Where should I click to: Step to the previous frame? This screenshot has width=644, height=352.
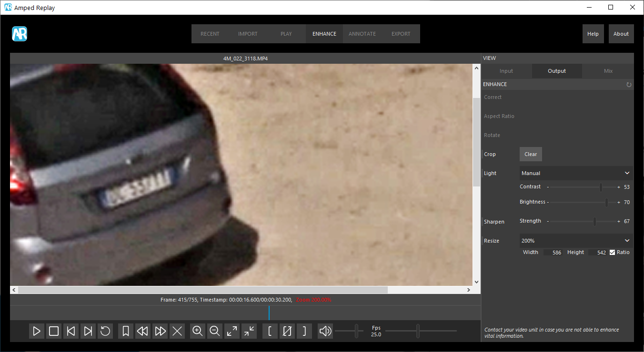pyautogui.click(x=71, y=331)
